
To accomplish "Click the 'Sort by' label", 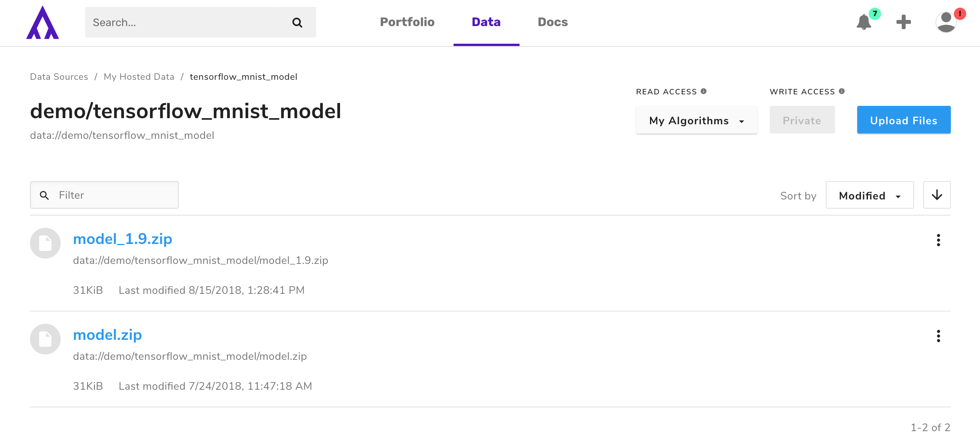I will 798,196.
